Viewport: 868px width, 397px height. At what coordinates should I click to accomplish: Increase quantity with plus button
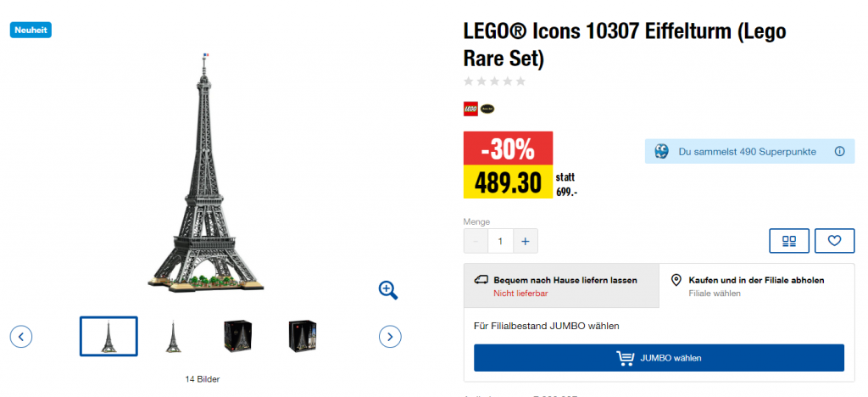(x=525, y=242)
